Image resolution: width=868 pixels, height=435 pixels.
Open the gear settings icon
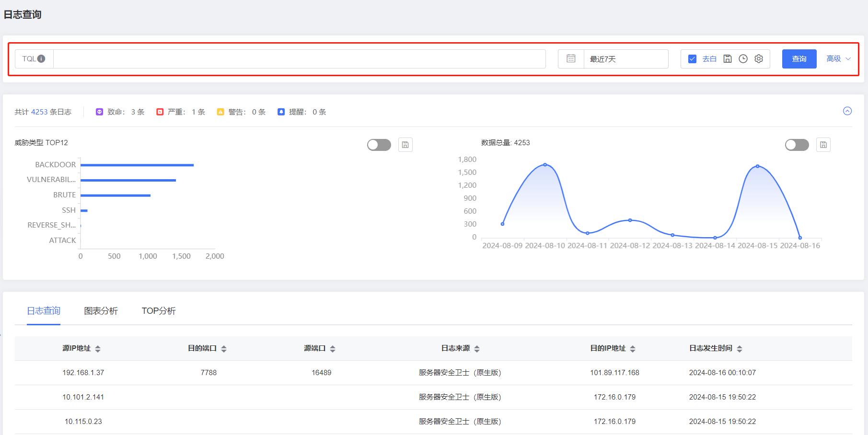tap(759, 58)
